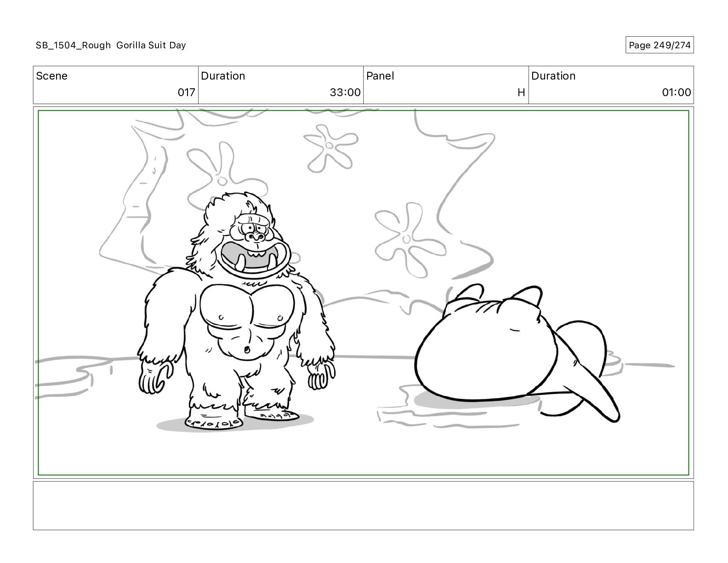Select the scene number '017'
Screen dimensions: 728x563
tap(186, 92)
